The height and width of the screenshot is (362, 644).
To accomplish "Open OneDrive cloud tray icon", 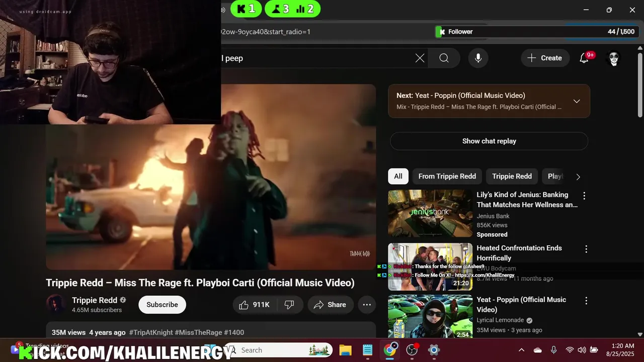I will click(x=537, y=350).
